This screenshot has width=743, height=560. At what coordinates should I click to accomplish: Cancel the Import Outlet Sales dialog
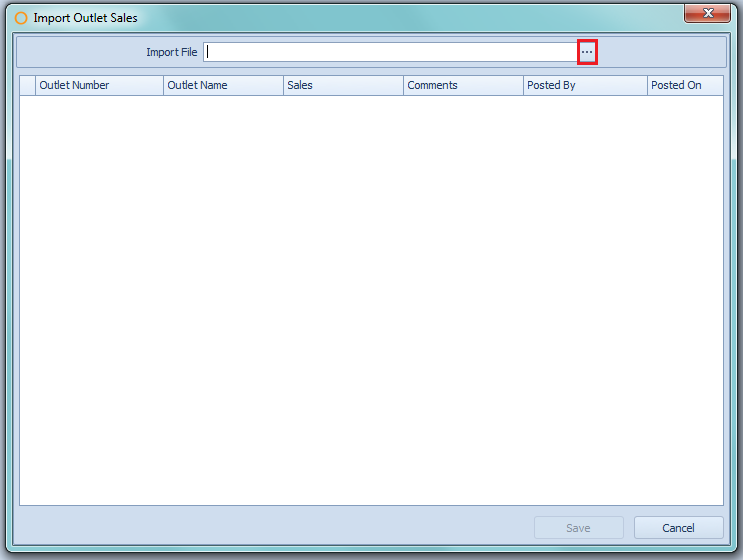(678, 528)
